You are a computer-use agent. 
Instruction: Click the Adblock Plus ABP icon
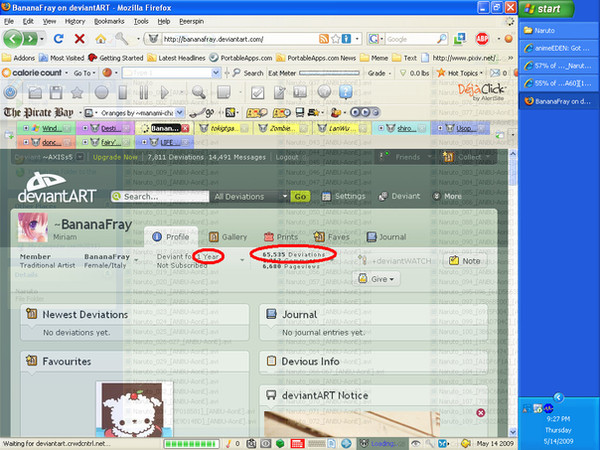[x=482, y=39]
